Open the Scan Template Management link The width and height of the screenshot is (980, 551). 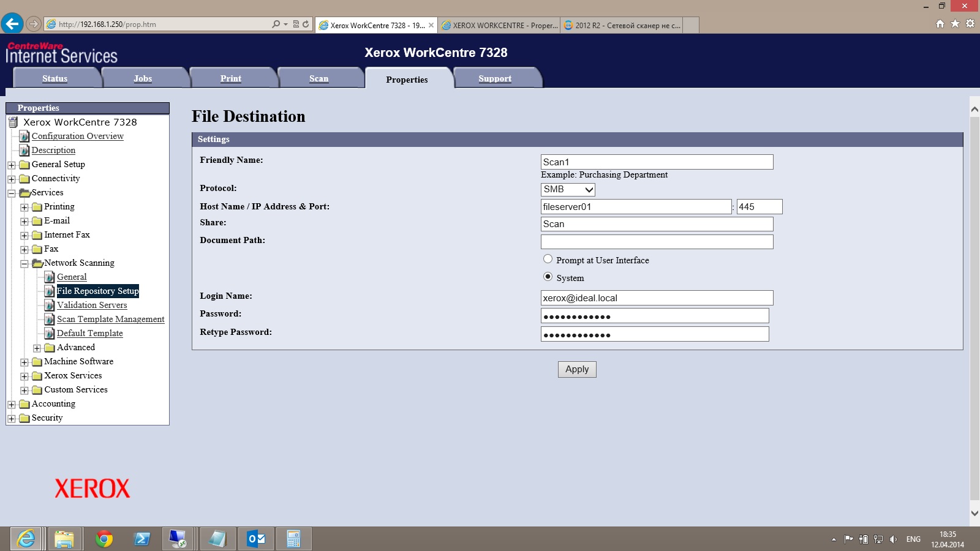click(110, 319)
